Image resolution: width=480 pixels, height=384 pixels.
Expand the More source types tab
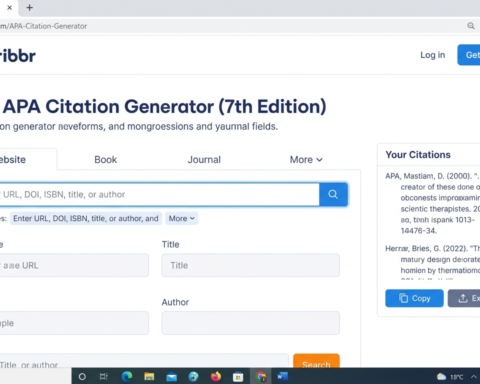coord(306,160)
